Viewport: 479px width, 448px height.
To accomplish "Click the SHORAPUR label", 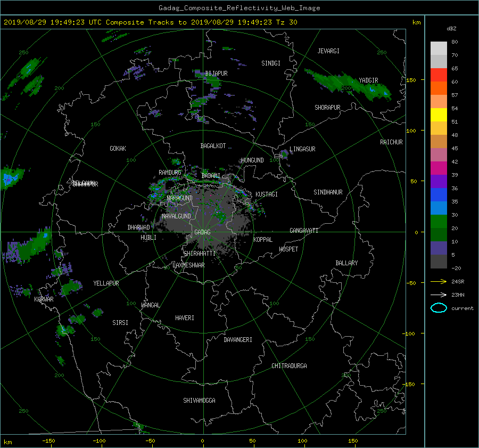I will pyautogui.click(x=327, y=108).
